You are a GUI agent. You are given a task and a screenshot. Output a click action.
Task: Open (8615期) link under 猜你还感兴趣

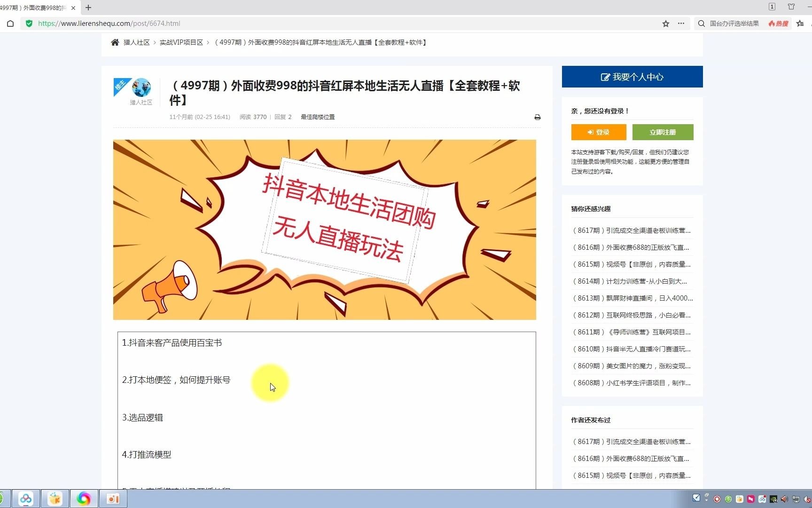(x=632, y=264)
